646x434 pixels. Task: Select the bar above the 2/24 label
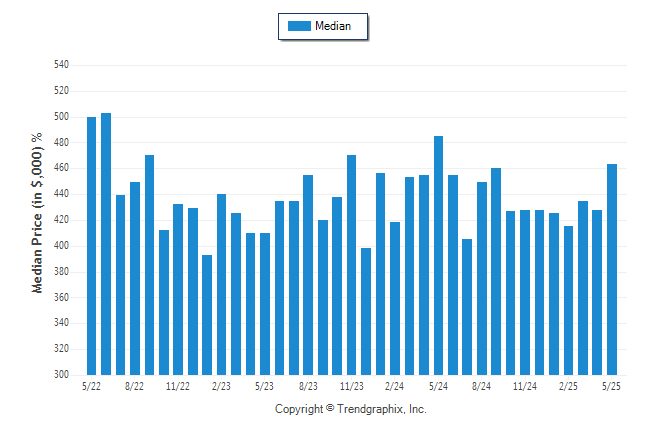tap(395, 298)
